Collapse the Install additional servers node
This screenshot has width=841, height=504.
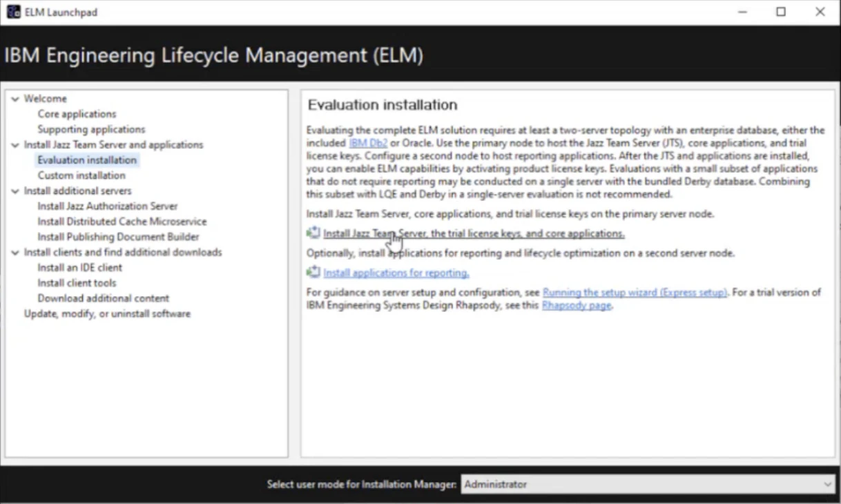click(15, 191)
